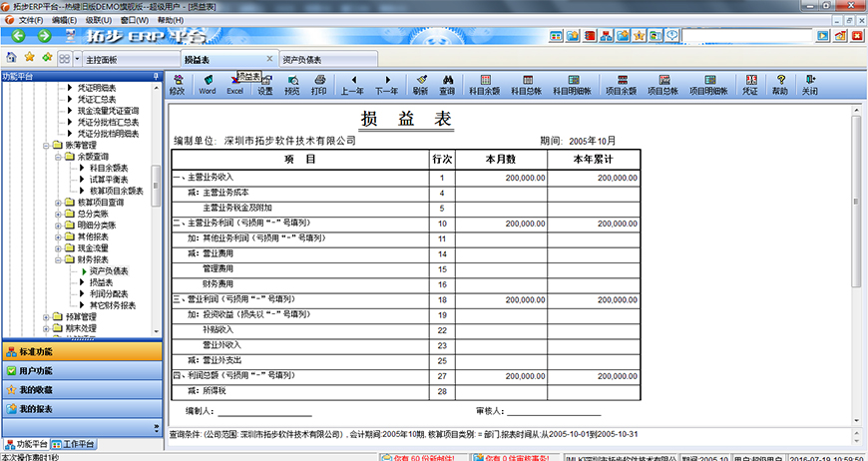The height and width of the screenshot is (461, 868).
Task: Go to 上一年 (previous year)
Action: tap(352, 85)
